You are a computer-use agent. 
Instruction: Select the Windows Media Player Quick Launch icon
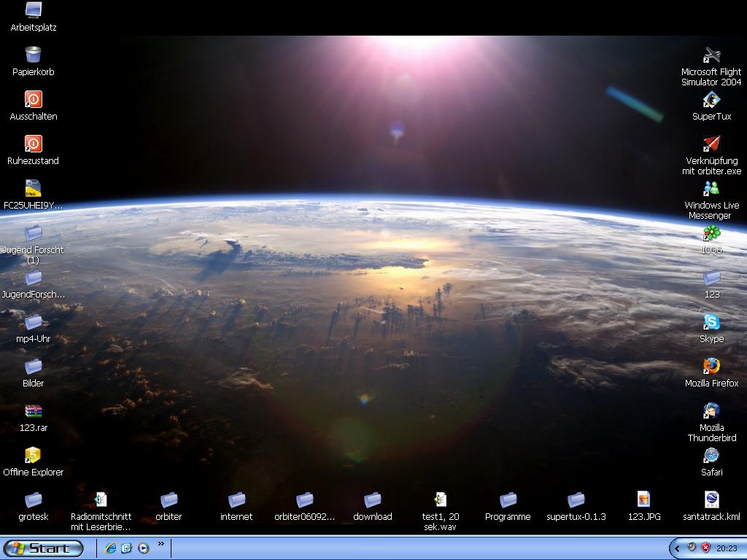pyautogui.click(x=144, y=548)
